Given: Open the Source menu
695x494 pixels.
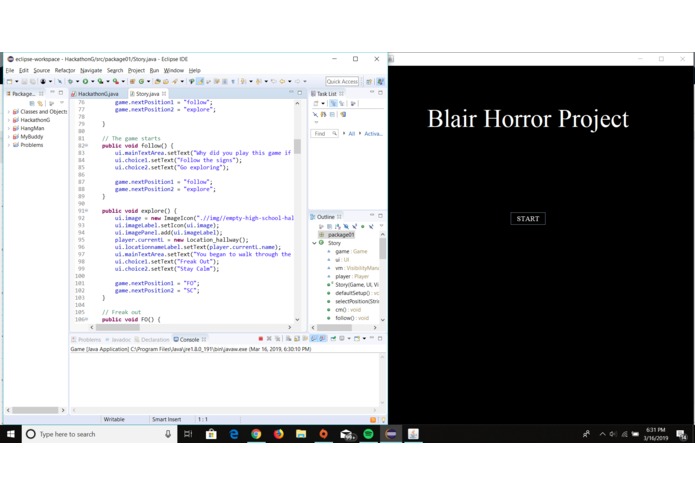Looking at the screenshot, I should click(x=42, y=70).
